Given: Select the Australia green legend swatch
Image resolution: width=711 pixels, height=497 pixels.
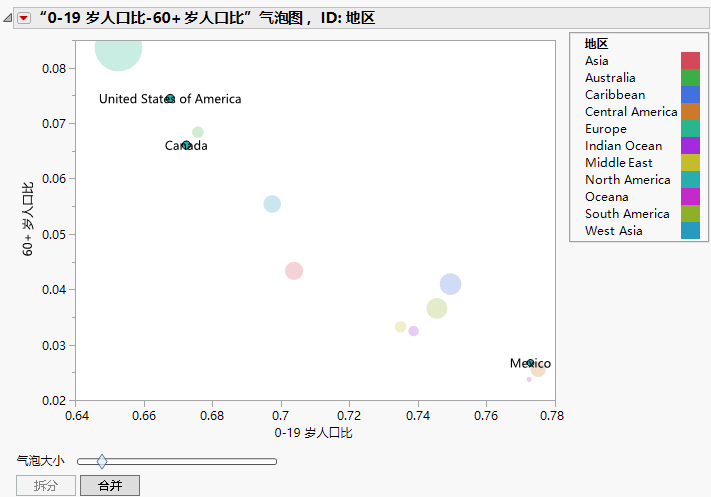Looking at the screenshot, I should tap(690, 78).
